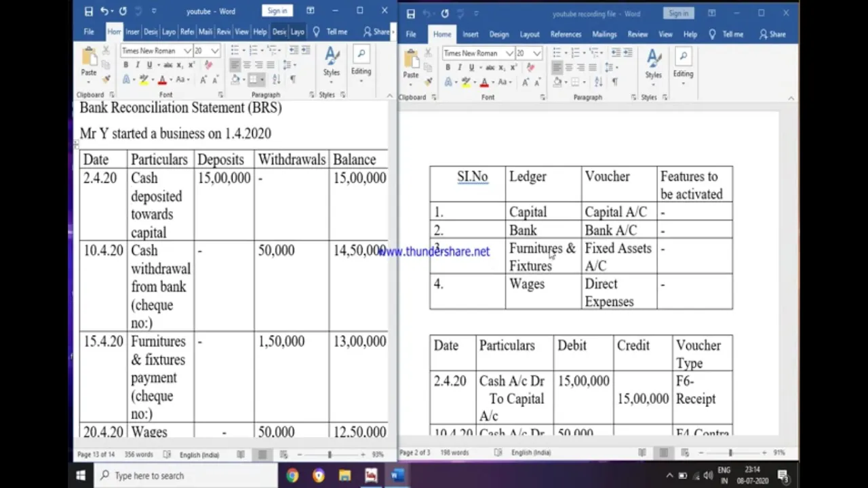Open font size dropdown in recording file window
868x488 pixels.
click(x=537, y=54)
